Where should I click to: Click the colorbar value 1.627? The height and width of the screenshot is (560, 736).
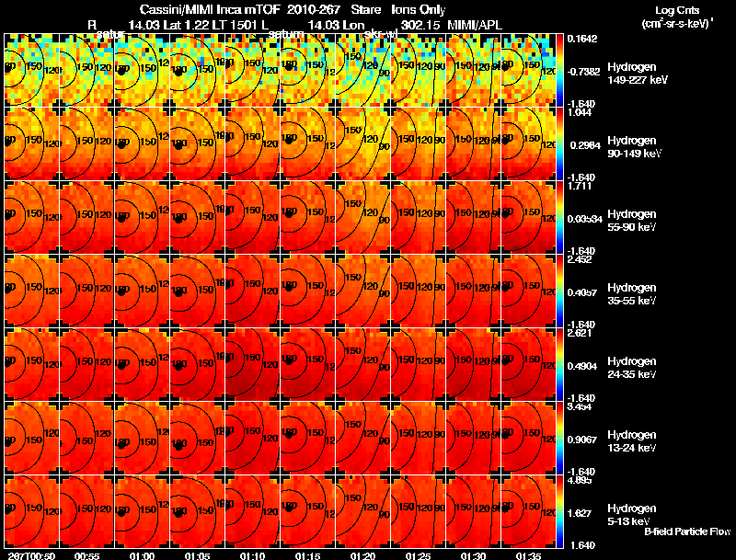(580, 514)
